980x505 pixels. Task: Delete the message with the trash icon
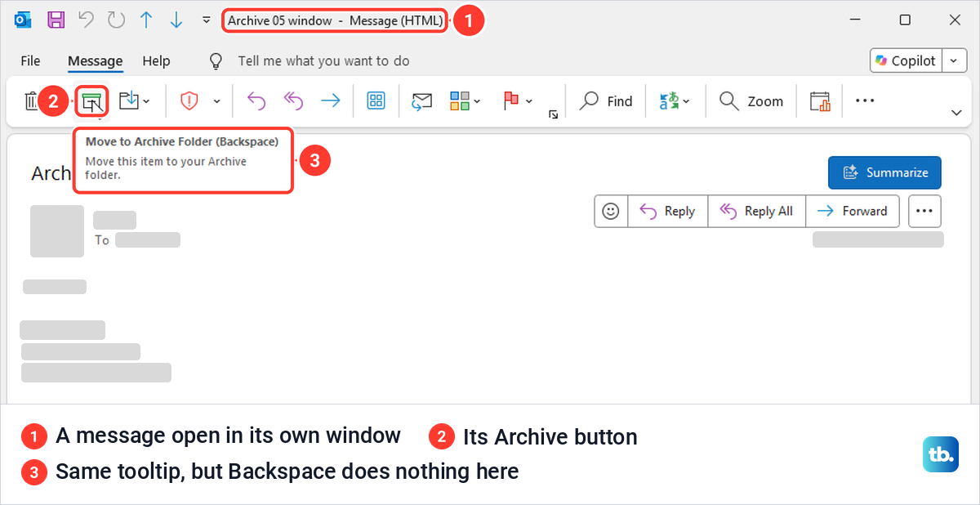31,101
